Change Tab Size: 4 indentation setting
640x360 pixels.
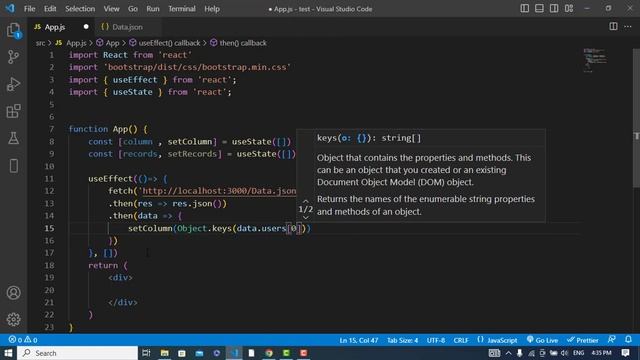pos(402,340)
